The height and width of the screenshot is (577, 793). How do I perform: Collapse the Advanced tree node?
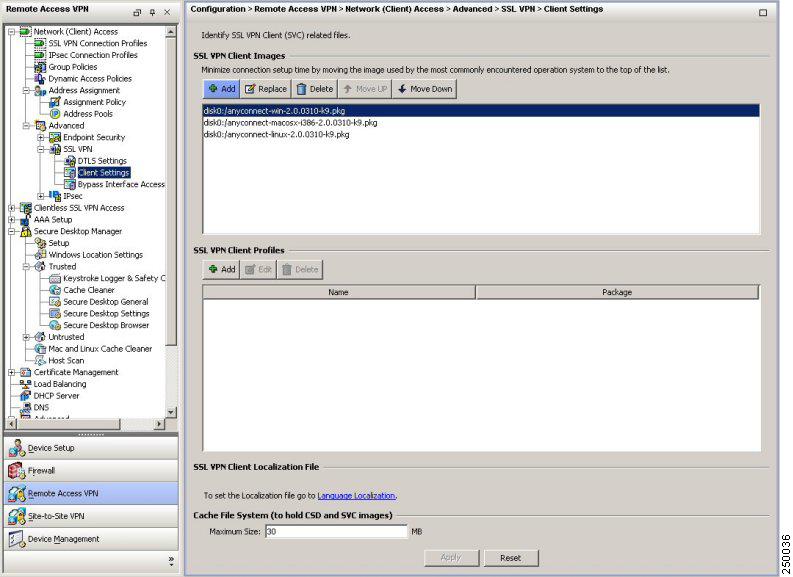[26, 126]
